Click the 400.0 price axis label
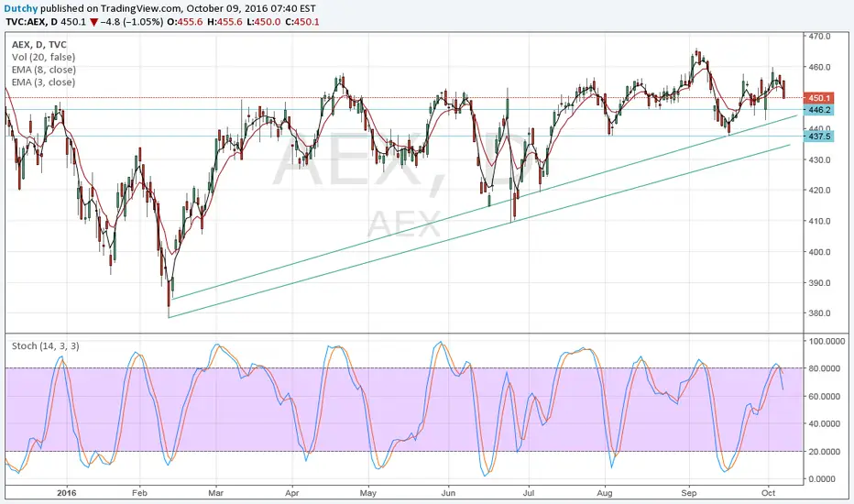 coord(819,252)
